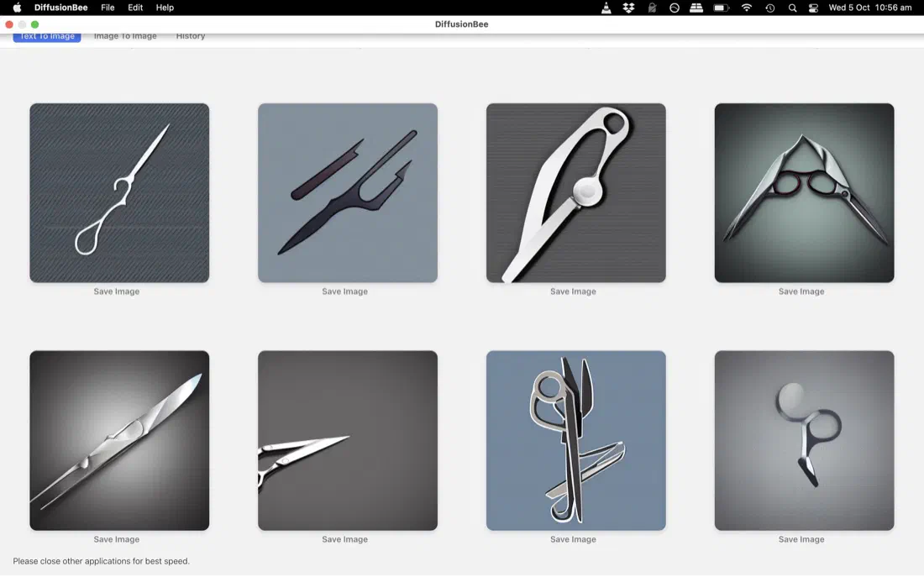The width and height of the screenshot is (924, 577).
Task: Save the tangled scissors on blue image
Action: click(573, 539)
